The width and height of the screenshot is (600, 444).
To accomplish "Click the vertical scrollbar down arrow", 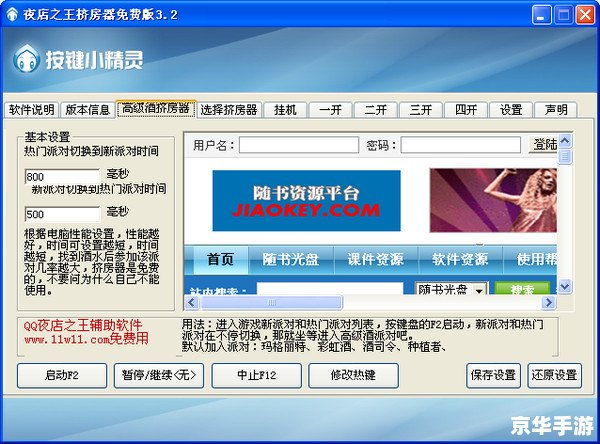I will 565,286.
